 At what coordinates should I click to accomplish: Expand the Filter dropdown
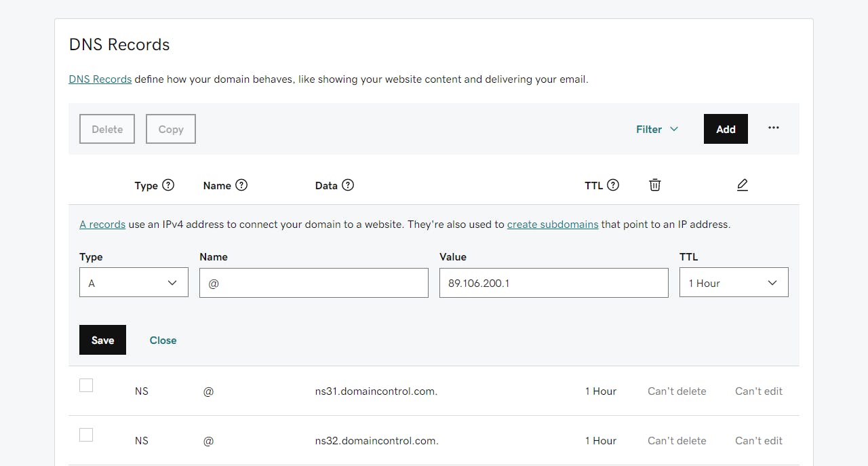(656, 129)
